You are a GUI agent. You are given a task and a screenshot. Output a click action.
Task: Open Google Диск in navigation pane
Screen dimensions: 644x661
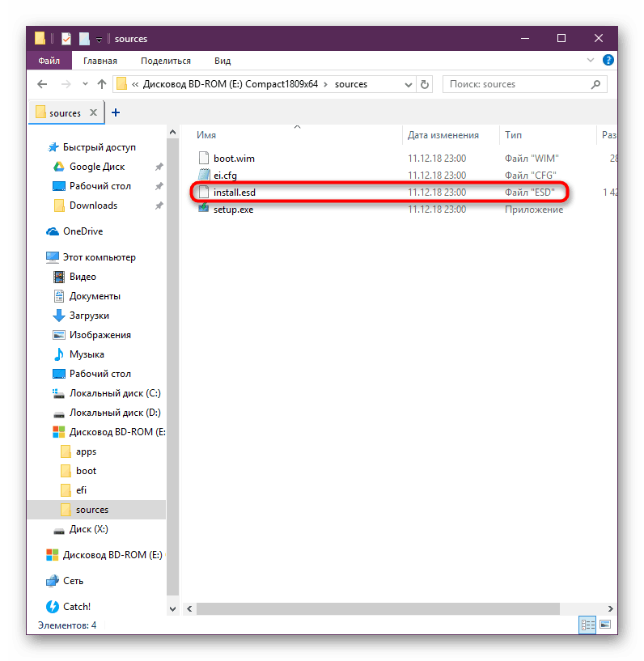click(x=97, y=167)
